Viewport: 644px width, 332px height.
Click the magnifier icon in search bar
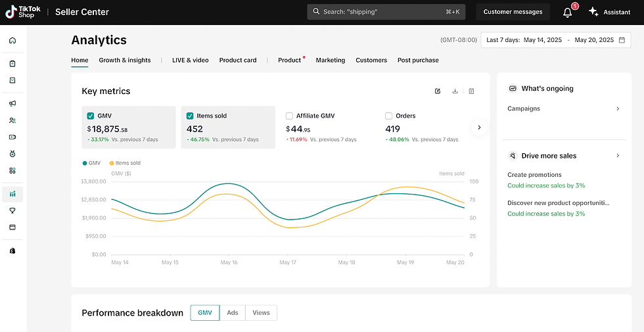coord(316,12)
